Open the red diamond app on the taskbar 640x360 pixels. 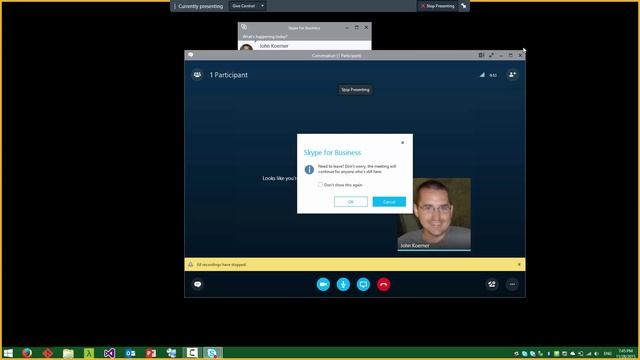pyautogui.click(x=48, y=353)
